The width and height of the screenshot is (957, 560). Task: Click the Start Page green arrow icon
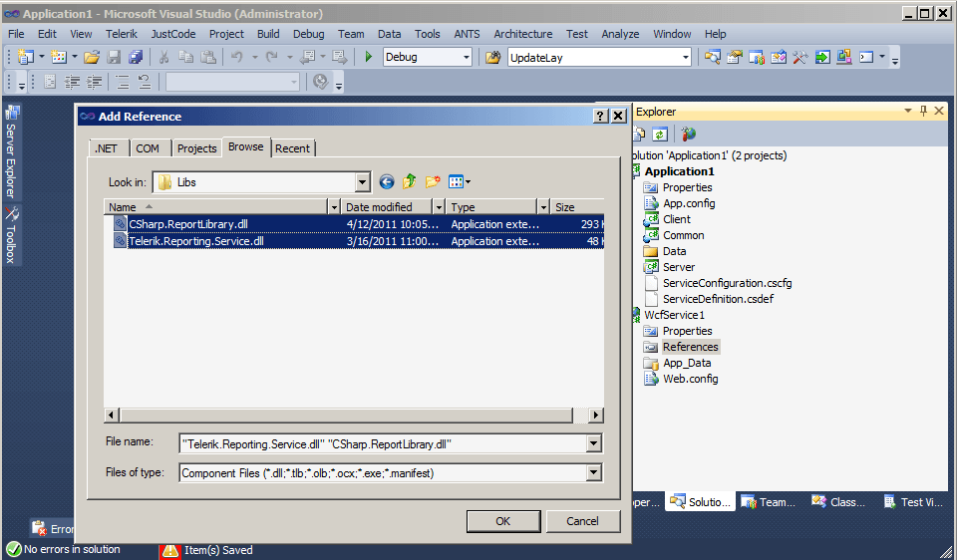[x=822, y=58]
